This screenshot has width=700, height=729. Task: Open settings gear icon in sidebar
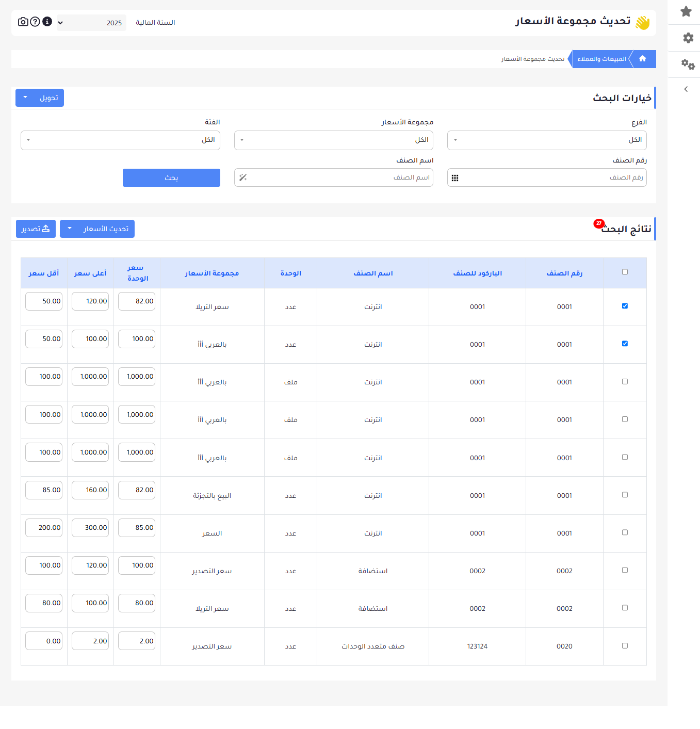pos(688,38)
